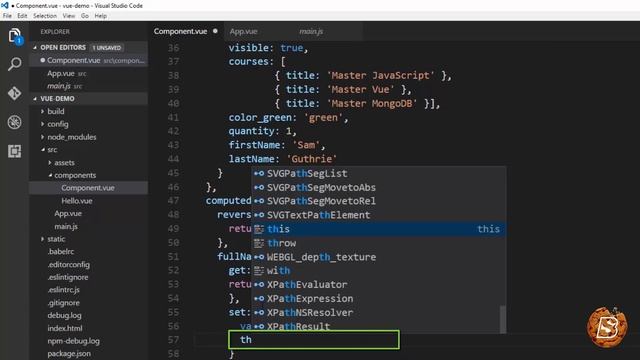Click the 'Guthrie' string on line 44
640x360 pixels.
point(312,159)
